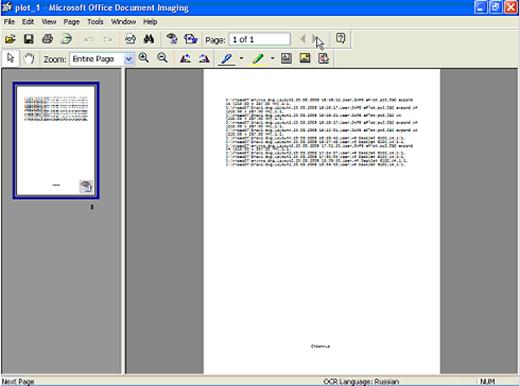This screenshot has width=520, height=386.
Task: Go to previous page arrow button
Action: click(303, 39)
